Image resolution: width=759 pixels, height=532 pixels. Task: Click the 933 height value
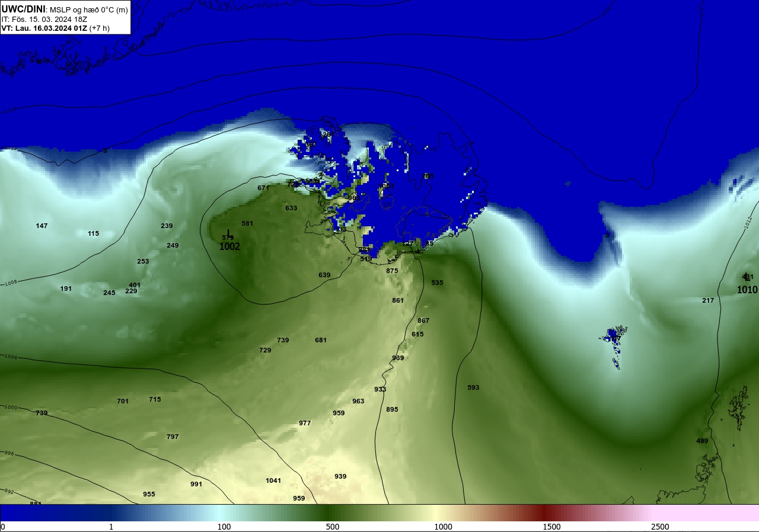point(380,389)
